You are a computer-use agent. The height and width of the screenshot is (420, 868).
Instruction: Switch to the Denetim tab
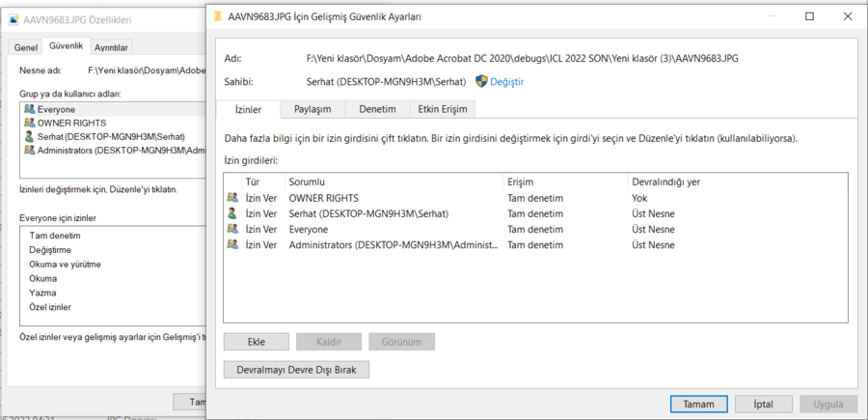pyautogui.click(x=377, y=109)
